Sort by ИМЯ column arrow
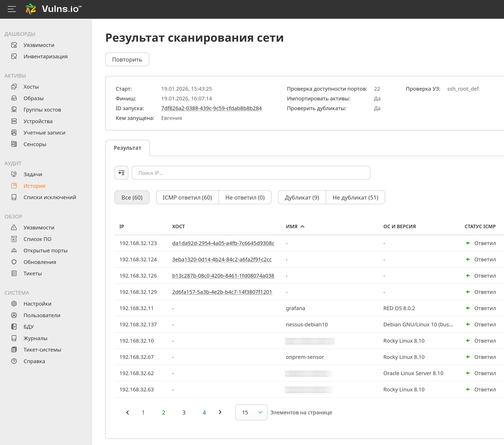Screen dimensions: 504x445 [303, 226]
